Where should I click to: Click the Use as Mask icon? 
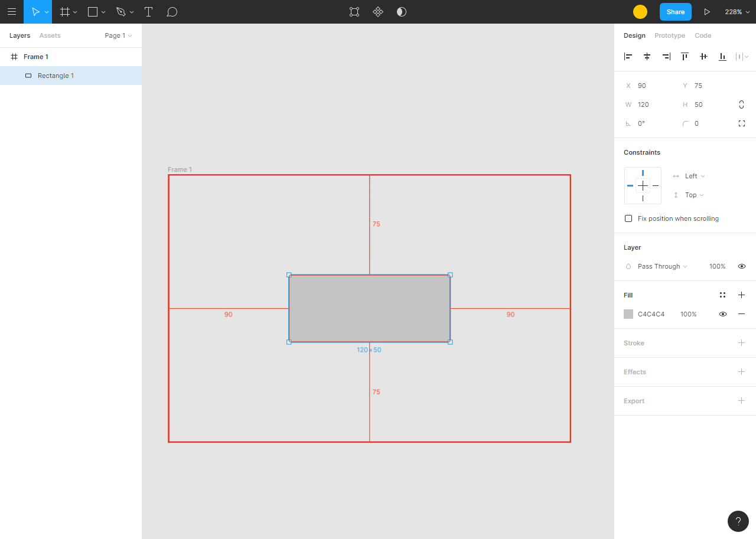coord(402,12)
